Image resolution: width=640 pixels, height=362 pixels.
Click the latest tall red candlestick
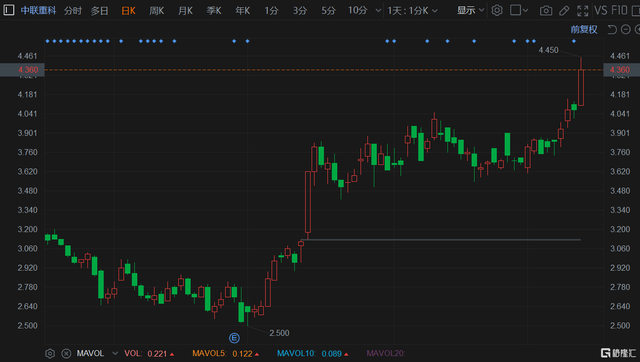[581, 87]
